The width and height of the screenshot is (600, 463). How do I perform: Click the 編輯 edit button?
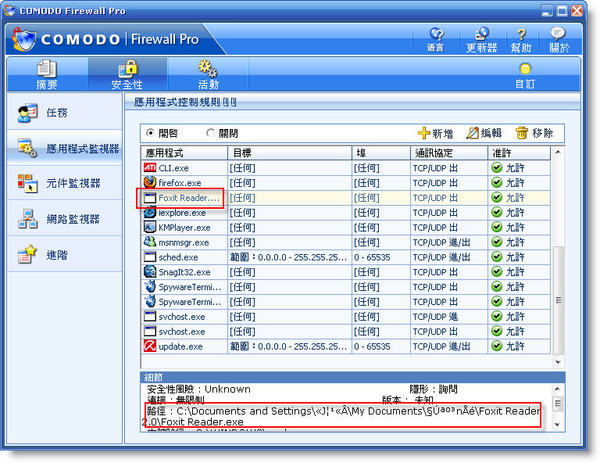[x=484, y=133]
